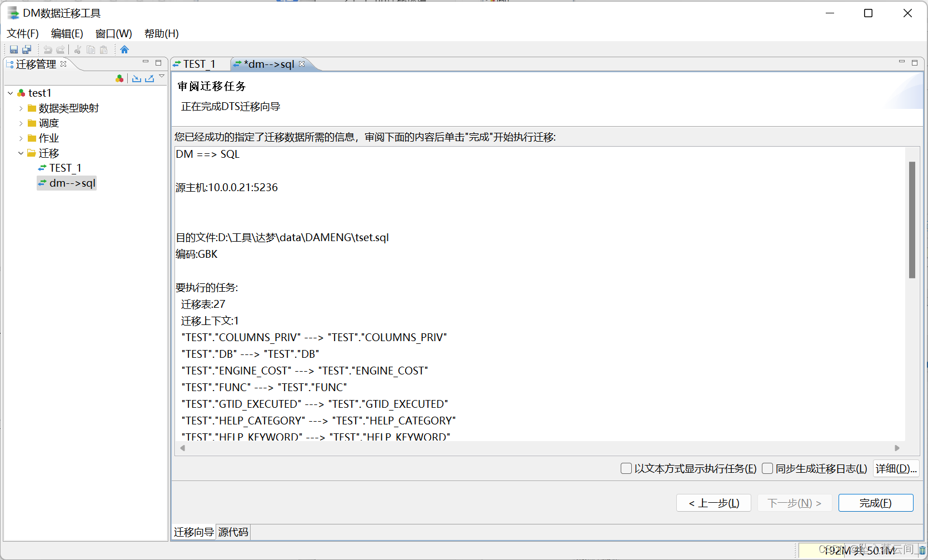Collapse the 迁移 folder in the tree
Image resolution: width=928 pixels, height=560 pixels.
click(21, 153)
